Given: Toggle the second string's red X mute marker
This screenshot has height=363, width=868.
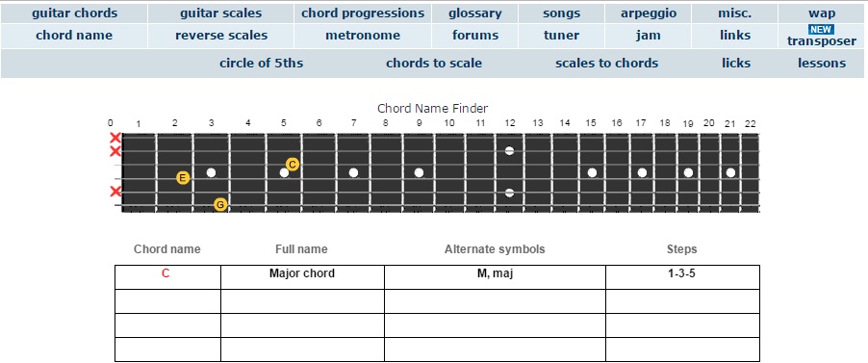Looking at the screenshot, I should coord(115,151).
